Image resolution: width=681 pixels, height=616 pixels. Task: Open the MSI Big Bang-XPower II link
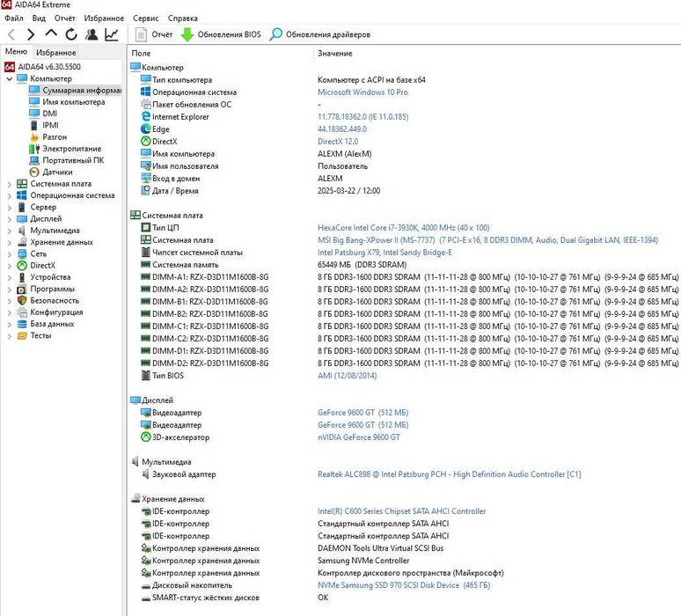(487, 240)
